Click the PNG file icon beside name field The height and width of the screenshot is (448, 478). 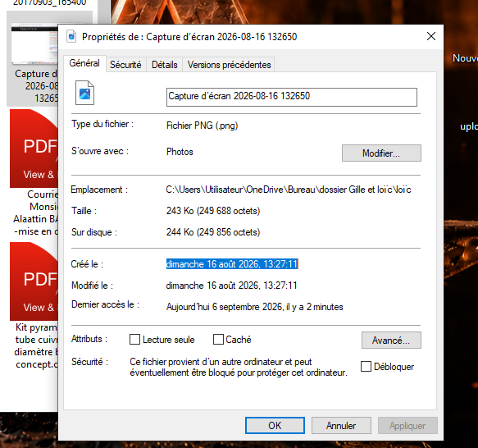pos(84,93)
